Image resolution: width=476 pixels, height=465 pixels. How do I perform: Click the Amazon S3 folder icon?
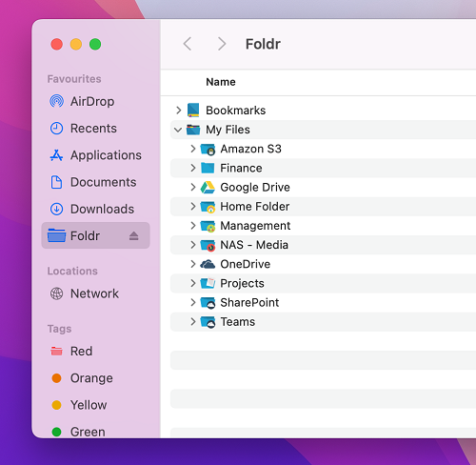(208, 150)
